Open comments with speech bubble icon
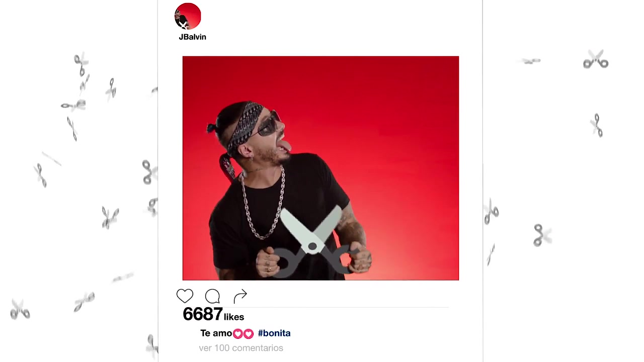The image size is (644, 362). point(212,296)
